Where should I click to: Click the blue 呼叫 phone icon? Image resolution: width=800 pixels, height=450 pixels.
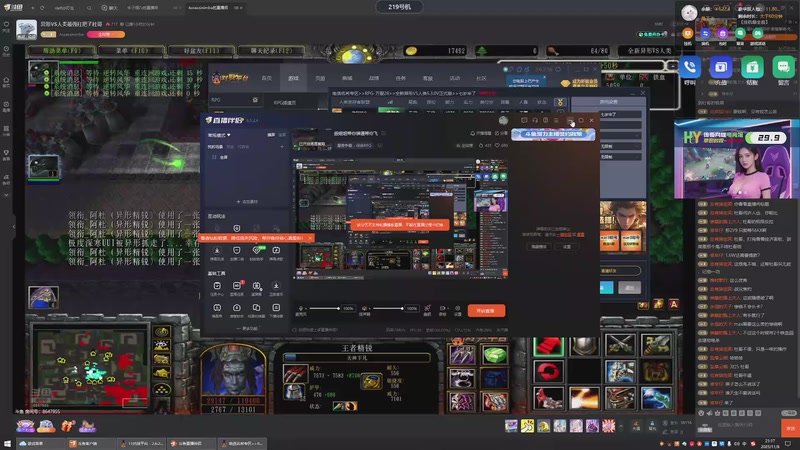(x=690, y=67)
